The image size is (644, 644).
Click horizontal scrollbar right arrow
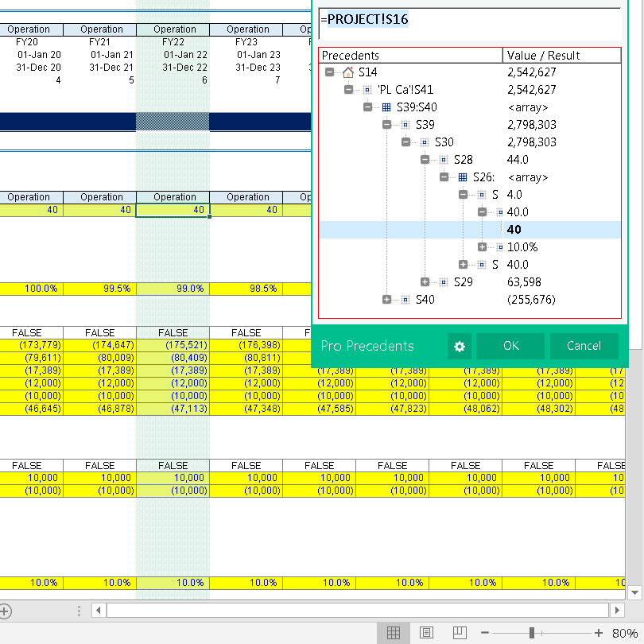617,611
